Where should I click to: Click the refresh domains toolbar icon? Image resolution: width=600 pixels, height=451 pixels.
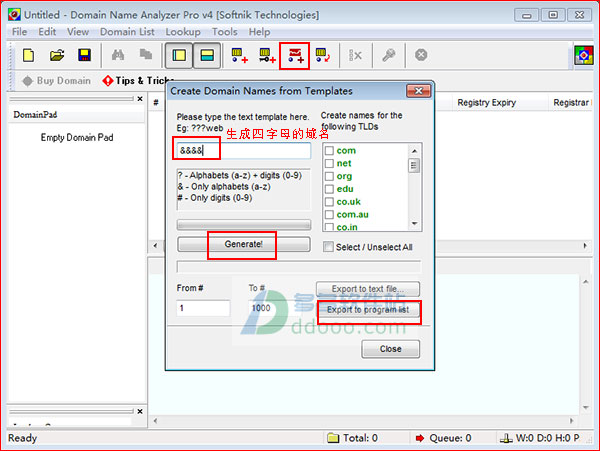323,56
